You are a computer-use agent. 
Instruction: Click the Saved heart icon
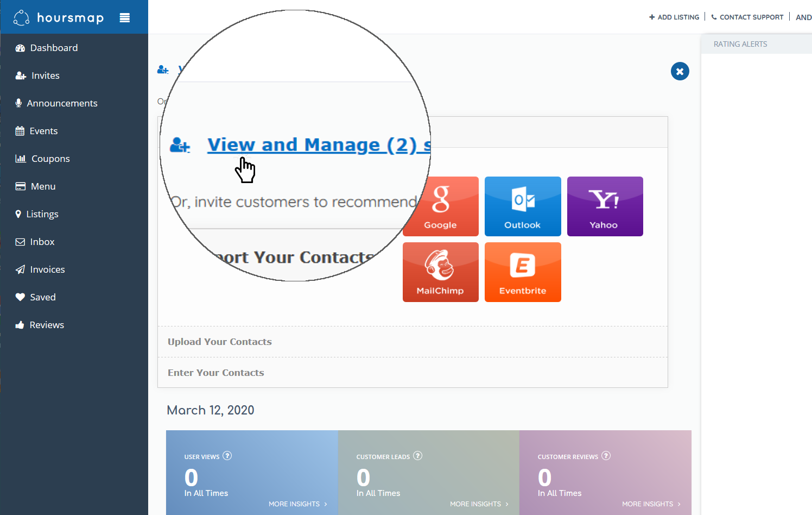[20, 297]
